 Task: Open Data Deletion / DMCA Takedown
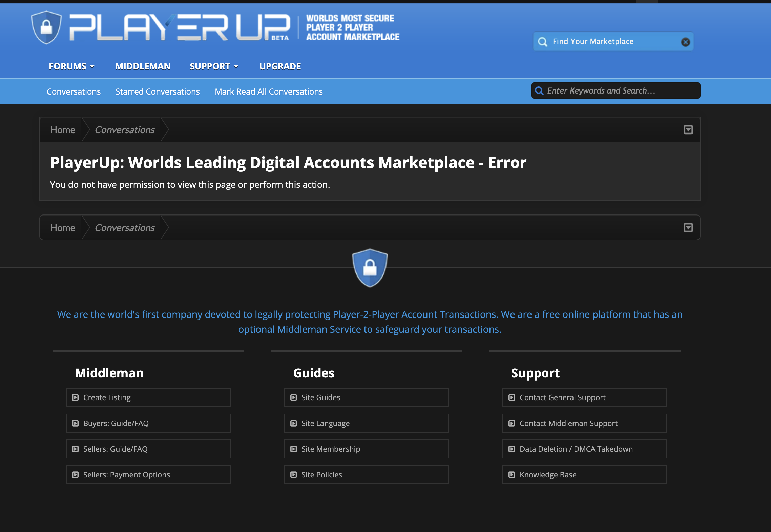585,449
